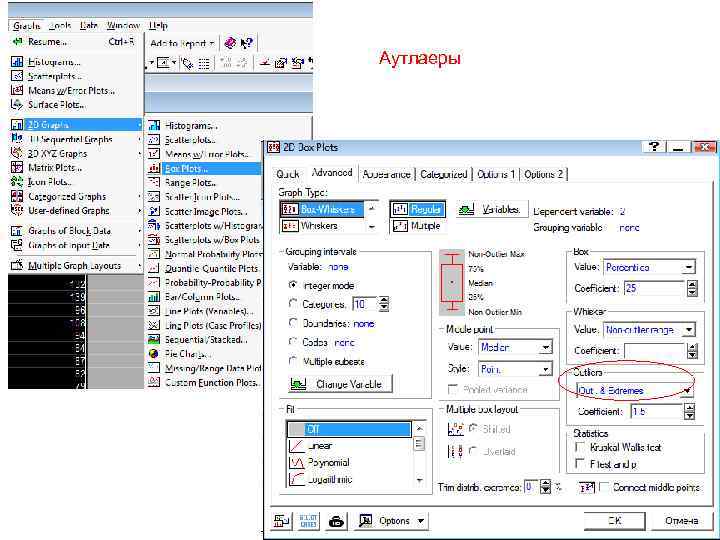Screen dimensions: 720x540
Task: Click the print icon in the dialog footer
Action: pos(337,521)
